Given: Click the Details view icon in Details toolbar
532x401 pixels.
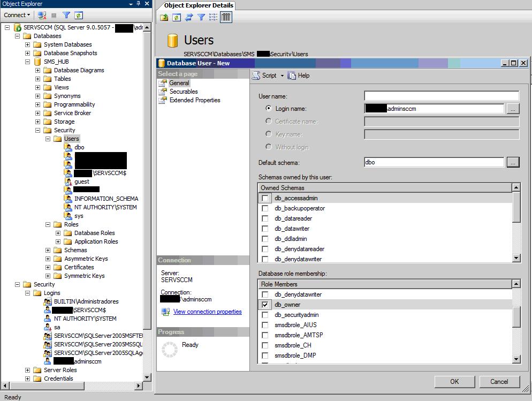Looking at the screenshot, I should 226,17.
